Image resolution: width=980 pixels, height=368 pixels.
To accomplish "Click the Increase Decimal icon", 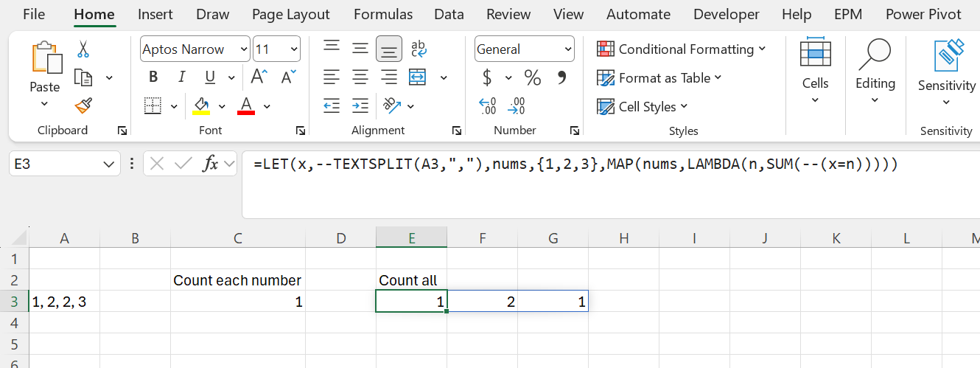I will tap(488, 106).
